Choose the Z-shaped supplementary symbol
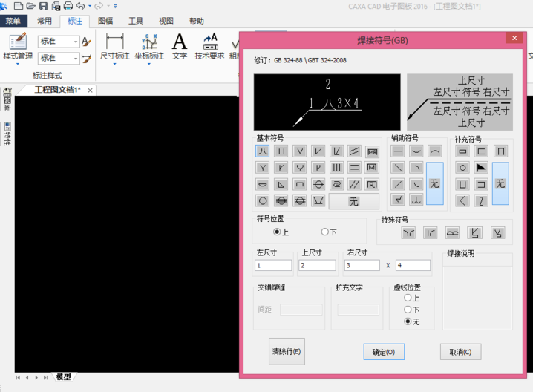This screenshot has width=533, height=392. click(x=481, y=200)
